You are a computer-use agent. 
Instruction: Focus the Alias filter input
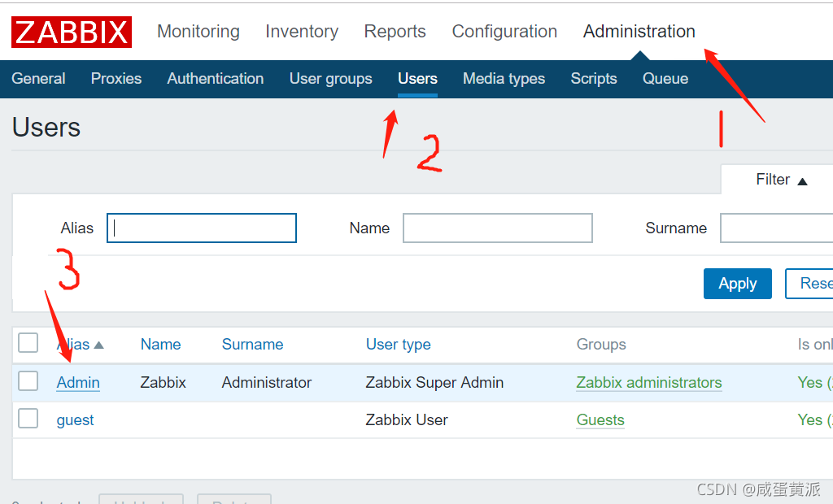pyautogui.click(x=202, y=228)
